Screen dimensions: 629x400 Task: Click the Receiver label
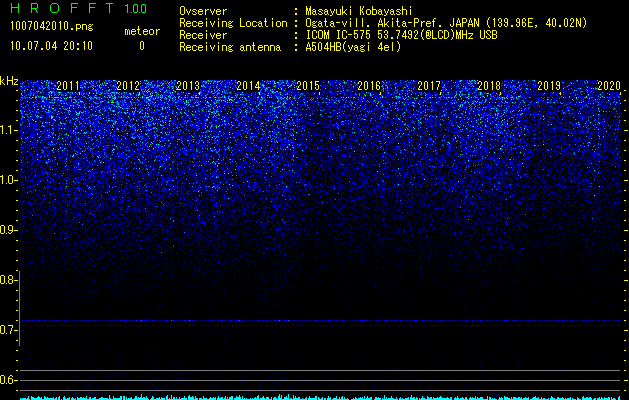tap(203, 35)
